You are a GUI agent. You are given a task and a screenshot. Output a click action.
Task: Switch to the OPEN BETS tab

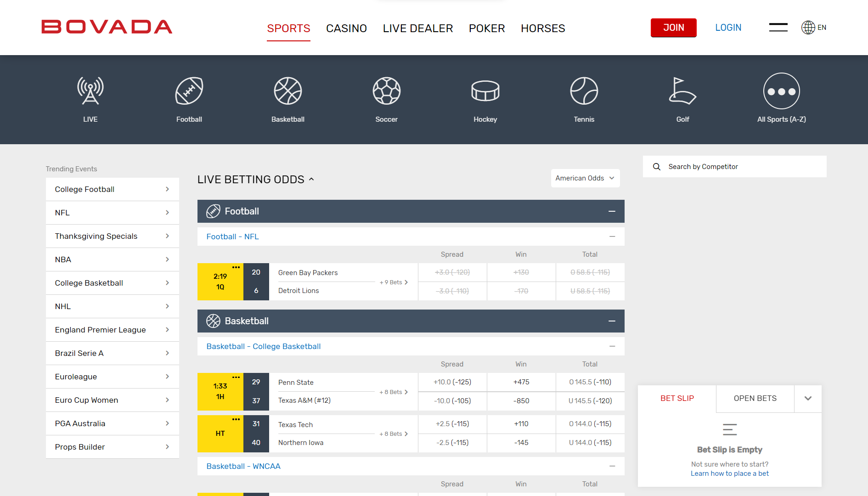(x=755, y=398)
